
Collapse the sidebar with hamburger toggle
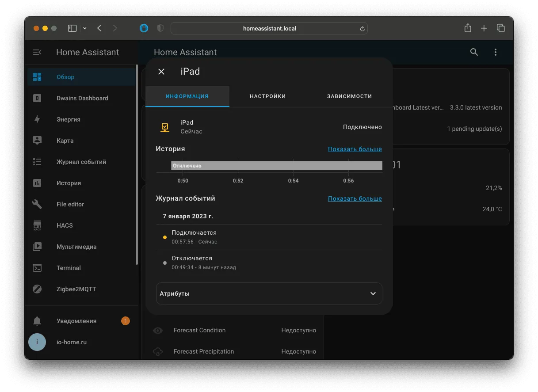pyautogui.click(x=37, y=52)
